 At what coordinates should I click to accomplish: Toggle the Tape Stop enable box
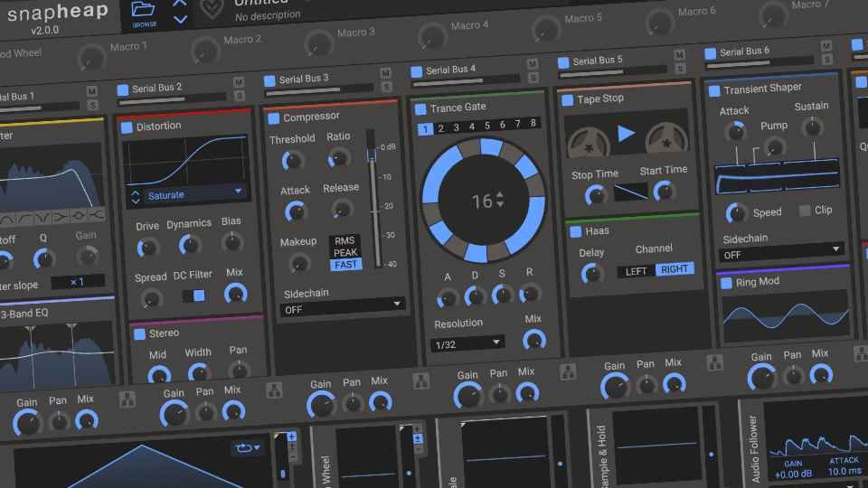coord(568,100)
